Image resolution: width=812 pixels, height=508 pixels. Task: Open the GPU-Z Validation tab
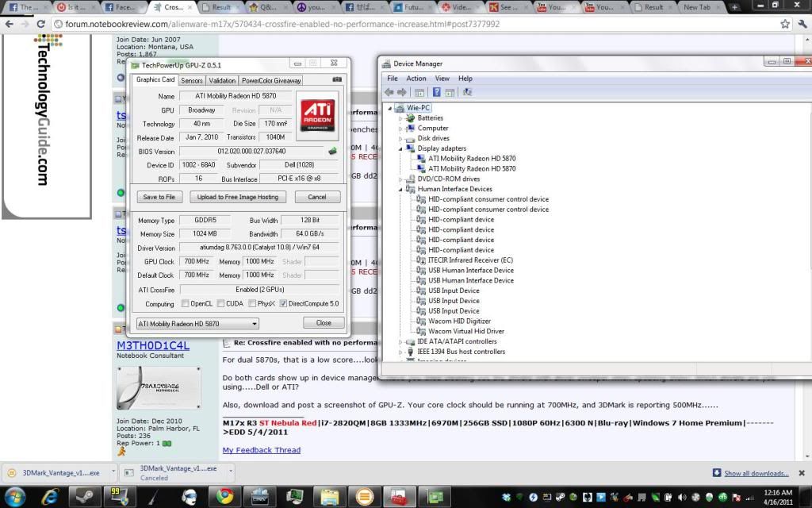[222, 81]
